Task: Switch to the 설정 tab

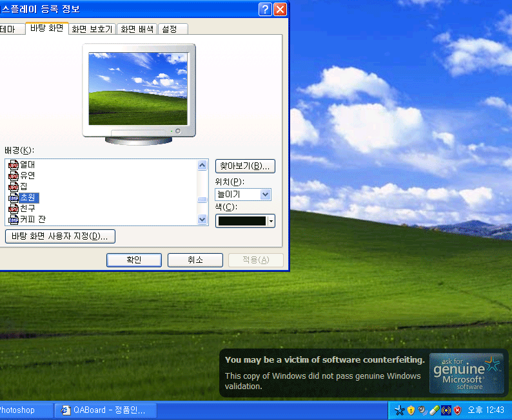Action: pos(173,30)
